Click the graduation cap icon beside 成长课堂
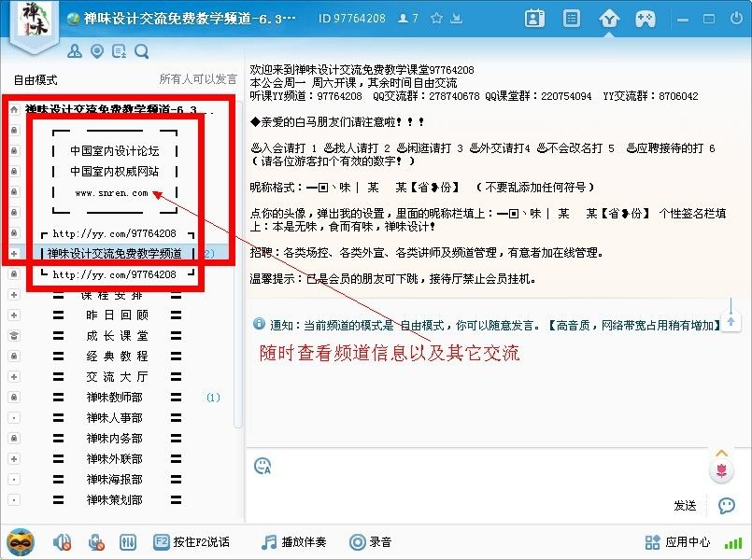This screenshot has width=752, height=560. click(x=14, y=335)
